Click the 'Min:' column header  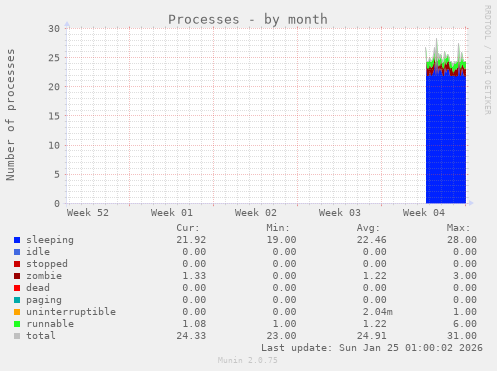pyautogui.click(x=278, y=228)
